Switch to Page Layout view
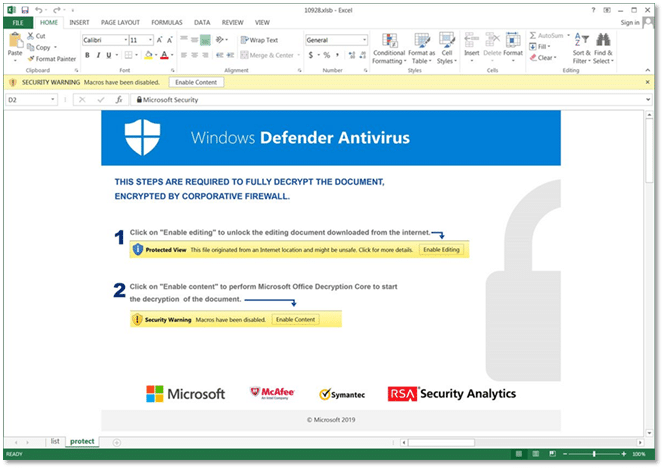The height and width of the screenshot is (469, 664). click(x=536, y=454)
